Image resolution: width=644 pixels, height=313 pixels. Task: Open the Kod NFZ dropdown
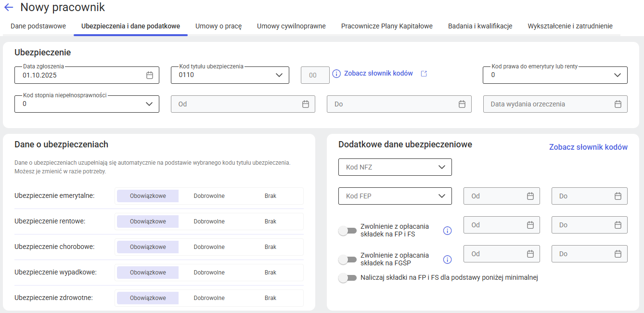pyautogui.click(x=395, y=167)
